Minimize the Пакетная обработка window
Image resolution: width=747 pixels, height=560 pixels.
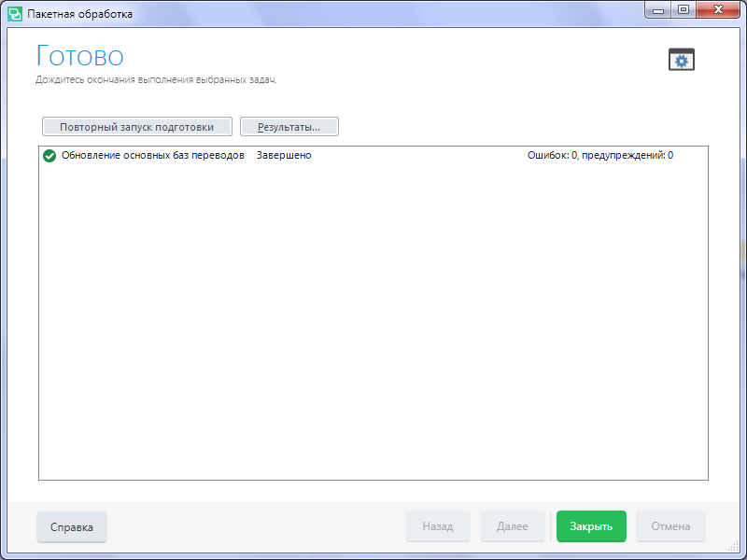(659, 10)
